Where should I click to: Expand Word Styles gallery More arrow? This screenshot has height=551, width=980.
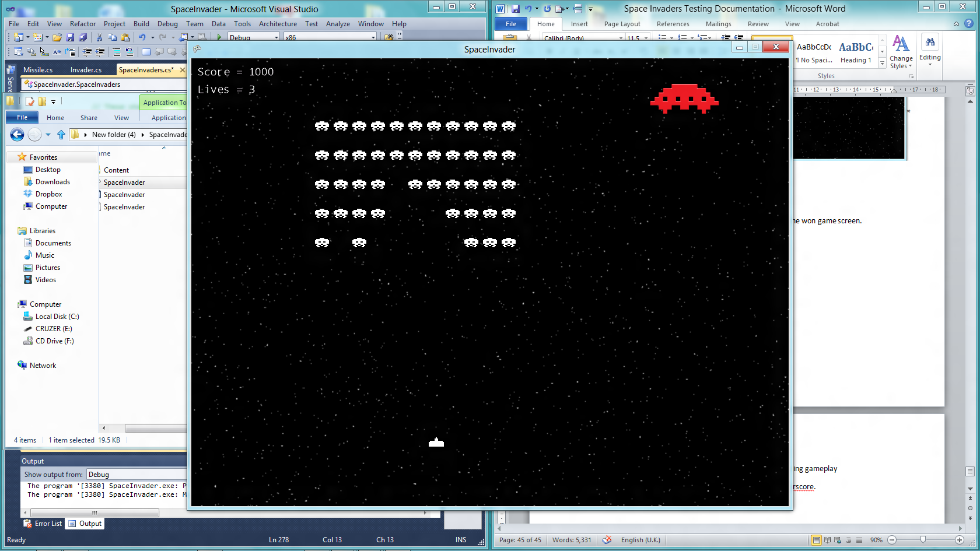882,63
